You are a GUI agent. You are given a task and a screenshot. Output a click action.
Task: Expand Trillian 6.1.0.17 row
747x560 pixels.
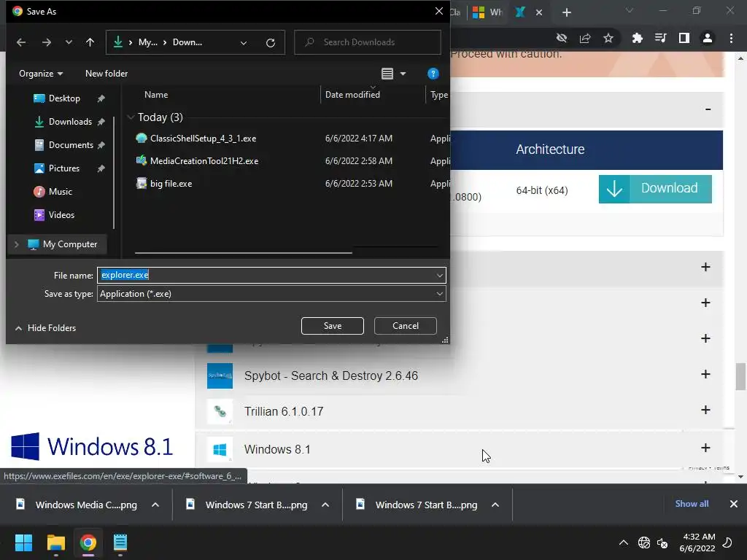pos(705,410)
